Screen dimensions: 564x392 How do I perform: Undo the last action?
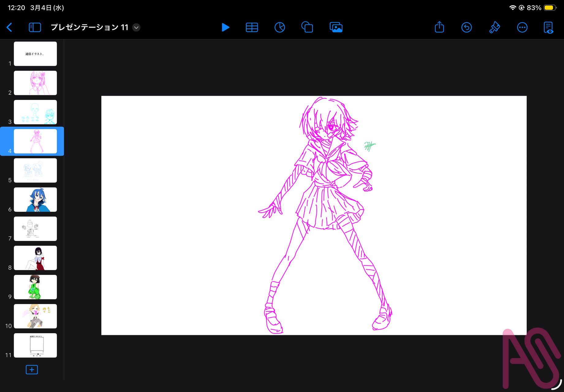466,28
